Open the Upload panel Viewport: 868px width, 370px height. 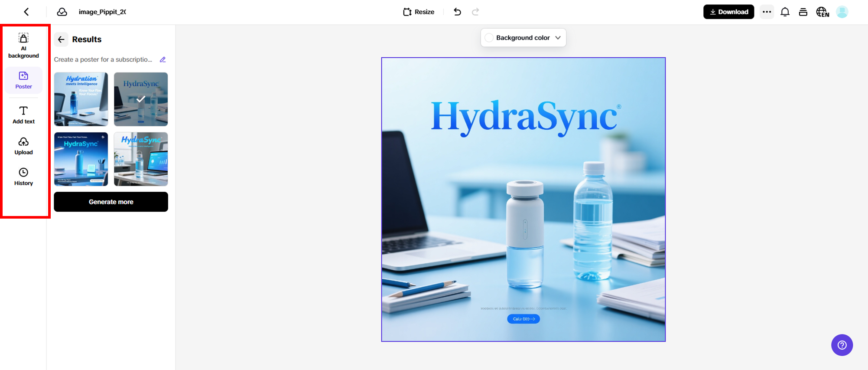pos(23,146)
